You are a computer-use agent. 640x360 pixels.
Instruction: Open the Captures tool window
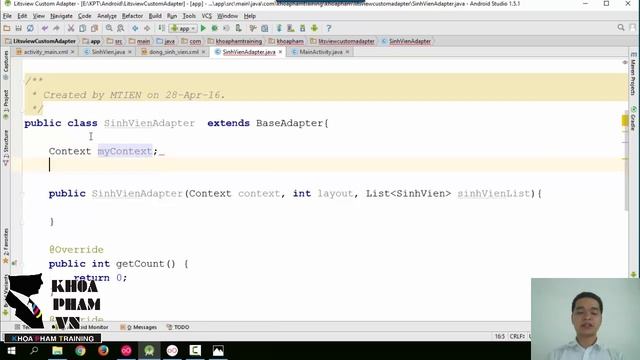6,64
